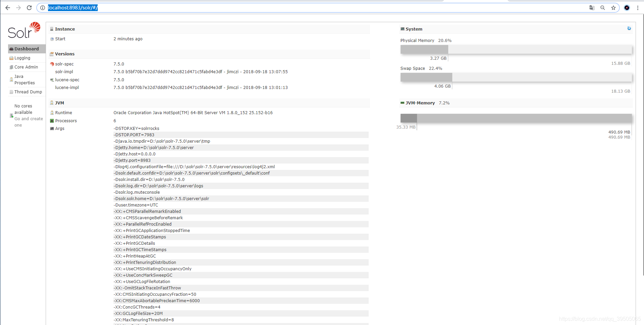Click the Swap Space usage bar
The width and height of the screenshot is (644, 325).
coord(516,77)
